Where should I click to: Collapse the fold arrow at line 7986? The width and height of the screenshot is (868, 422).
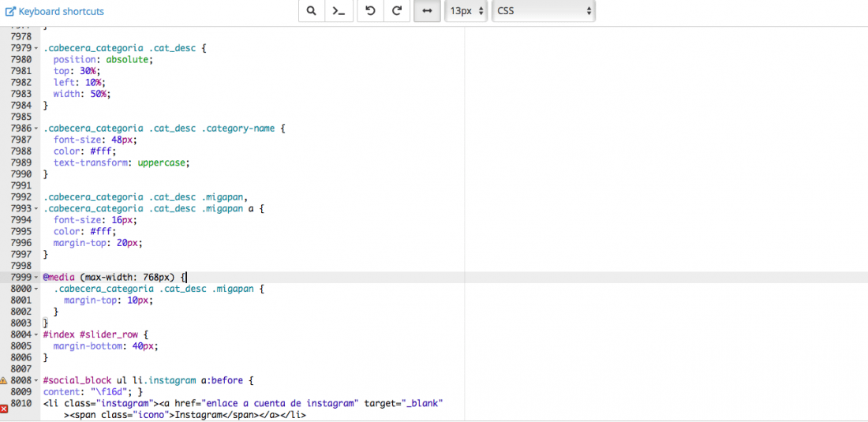[x=36, y=129]
